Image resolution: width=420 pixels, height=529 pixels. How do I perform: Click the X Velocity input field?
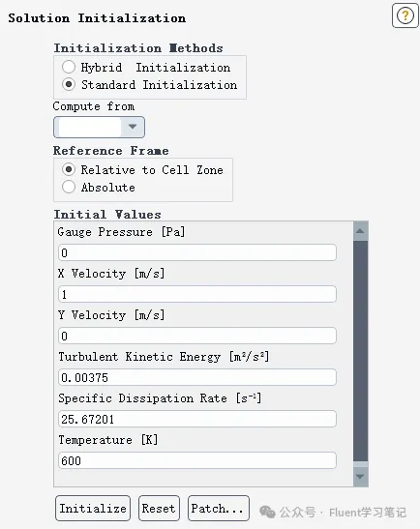[197, 294]
